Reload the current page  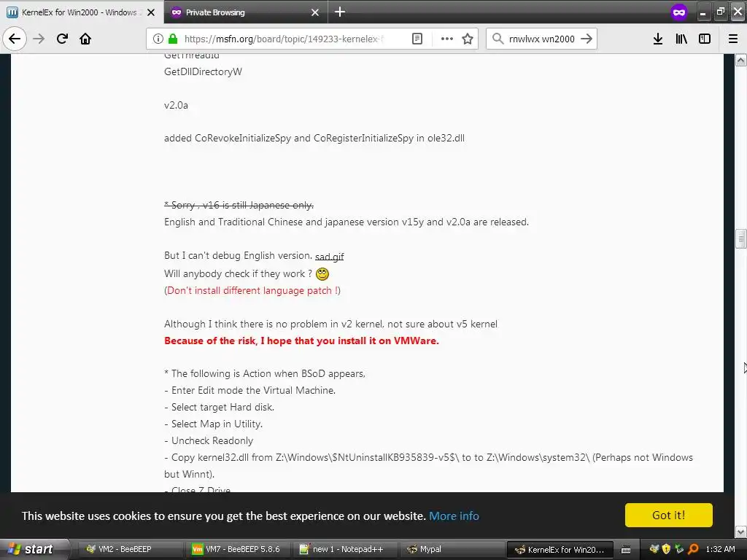pos(62,39)
